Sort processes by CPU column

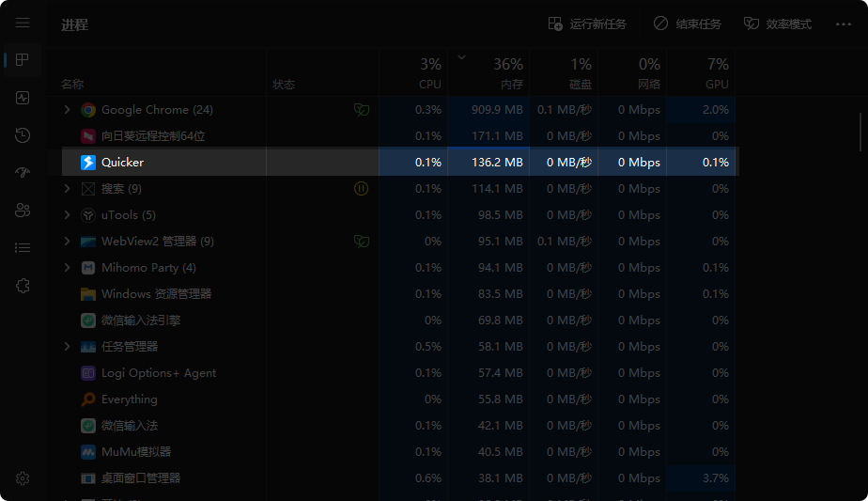[x=413, y=72]
